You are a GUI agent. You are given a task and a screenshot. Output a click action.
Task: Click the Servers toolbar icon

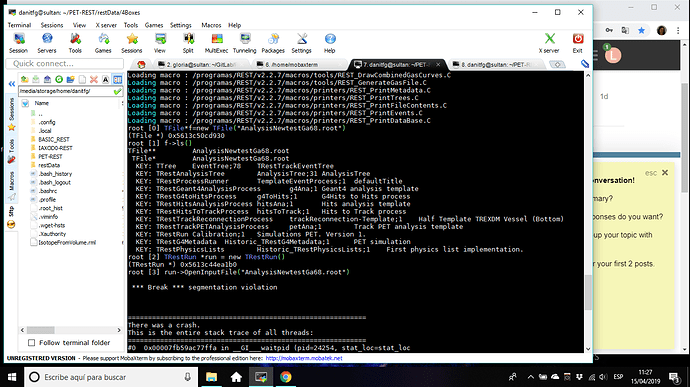(47, 44)
